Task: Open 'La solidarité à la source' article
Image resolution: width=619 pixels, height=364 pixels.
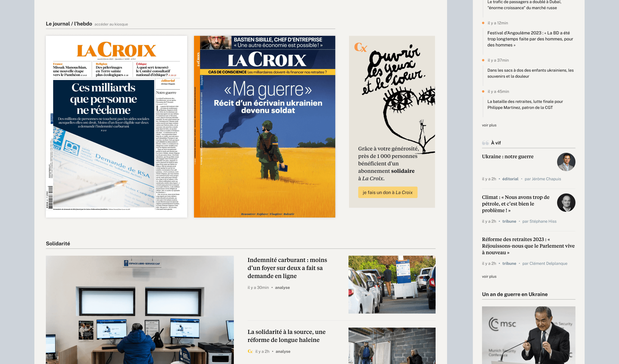Action: click(x=287, y=336)
